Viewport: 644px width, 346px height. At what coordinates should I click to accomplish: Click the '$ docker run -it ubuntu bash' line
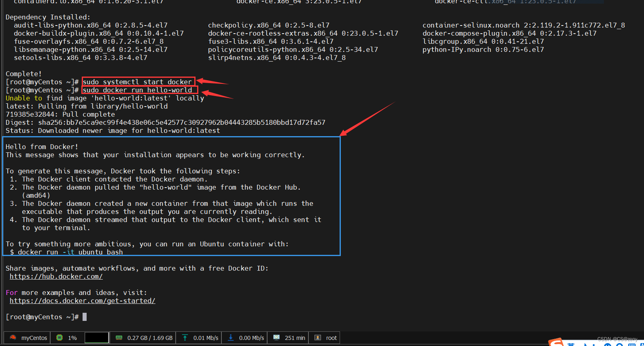click(66, 252)
